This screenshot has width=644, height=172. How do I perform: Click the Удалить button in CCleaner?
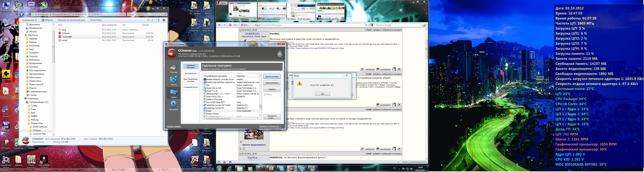[x=272, y=89]
